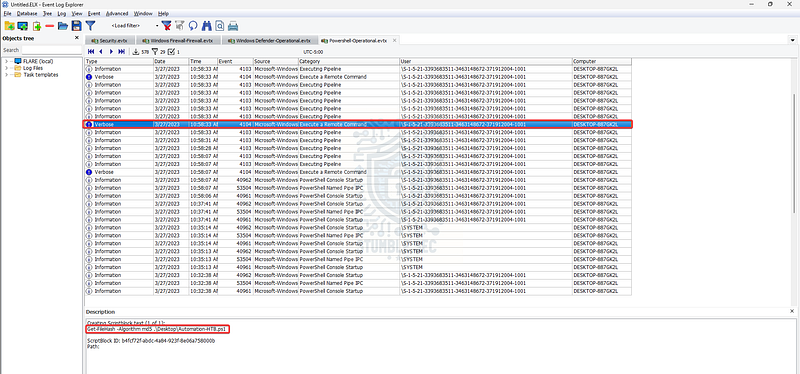This screenshot has width=800, height=374.
Task: Select Information row at 10:58:31
Action: tap(358, 140)
